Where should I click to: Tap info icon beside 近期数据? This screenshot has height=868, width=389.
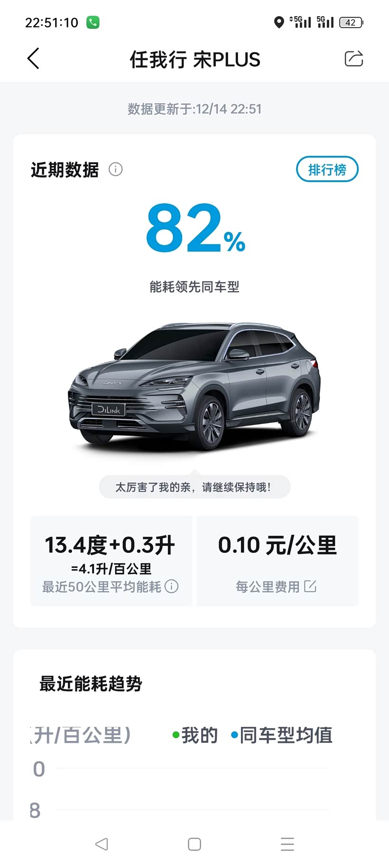pos(116,169)
